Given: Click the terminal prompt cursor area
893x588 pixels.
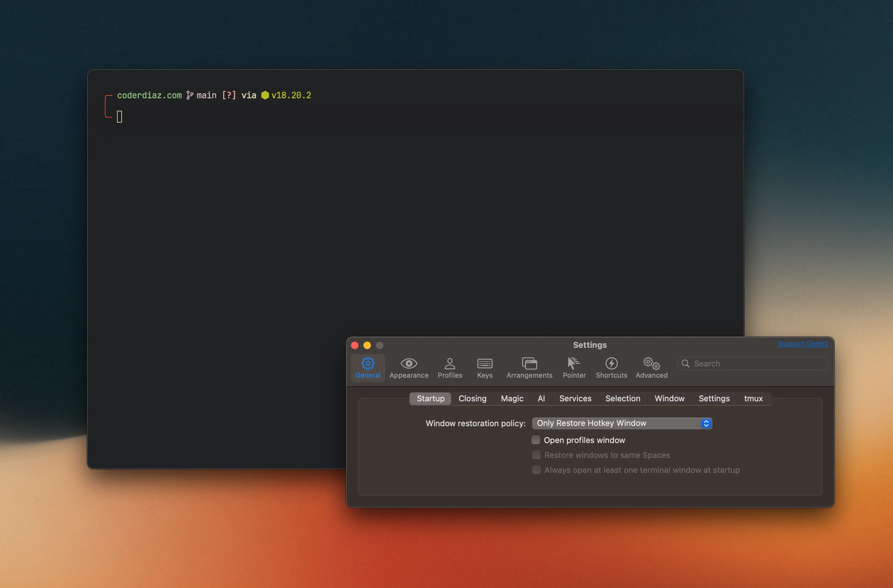Looking at the screenshot, I should [120, 117].
